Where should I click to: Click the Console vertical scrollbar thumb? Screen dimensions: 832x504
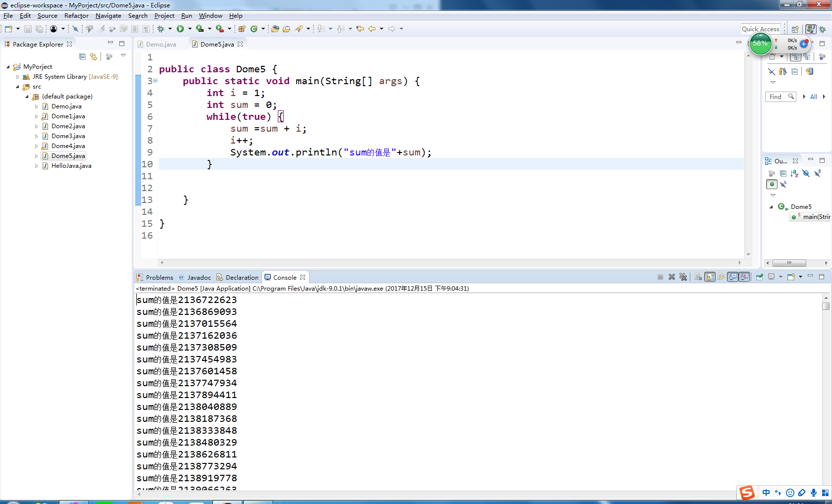826,306
